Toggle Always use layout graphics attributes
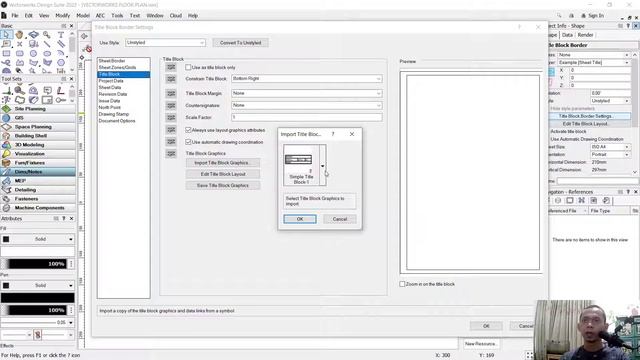640x360 pixels. (x=188, y=130)
